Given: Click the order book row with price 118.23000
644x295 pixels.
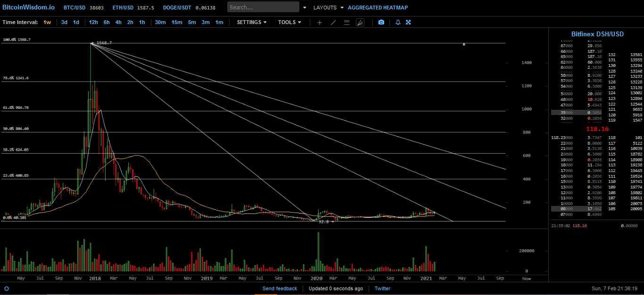Looking at the screenshot, I should point(578,138).
